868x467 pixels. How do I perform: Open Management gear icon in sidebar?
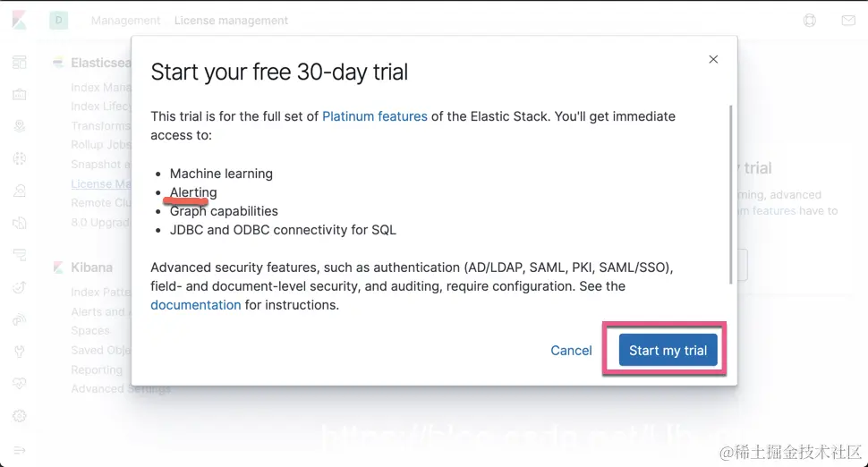click(x=20, y=416)
